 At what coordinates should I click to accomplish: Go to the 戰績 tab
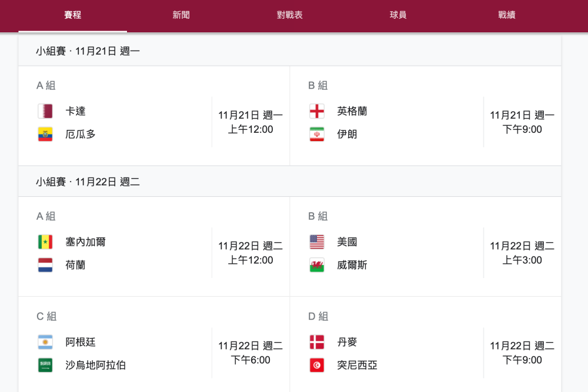point(506,15)
